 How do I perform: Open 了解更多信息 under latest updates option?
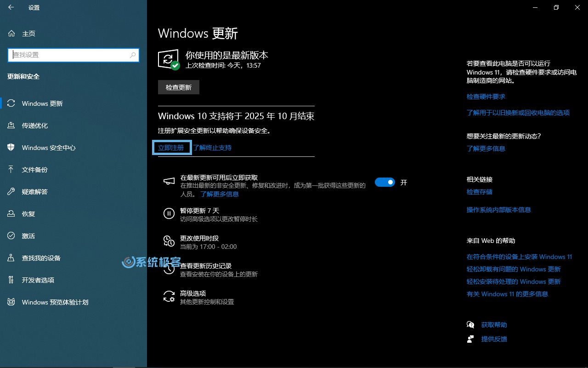[220, 194]
